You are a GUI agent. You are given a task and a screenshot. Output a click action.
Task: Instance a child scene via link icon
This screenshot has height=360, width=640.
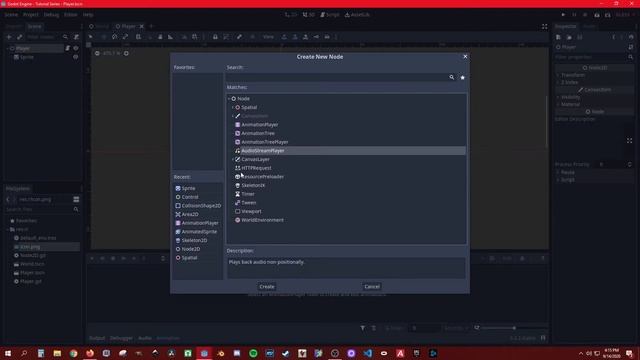[19, 37]
